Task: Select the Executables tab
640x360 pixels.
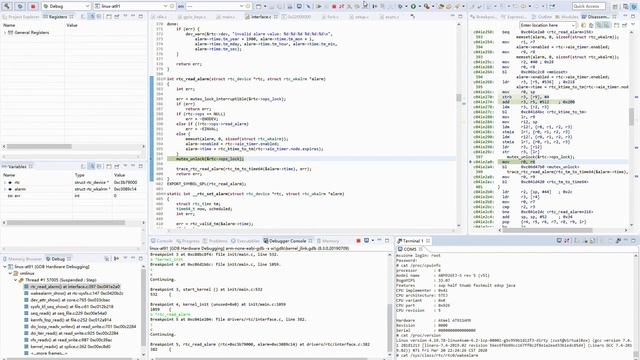Action: (245, 241)
